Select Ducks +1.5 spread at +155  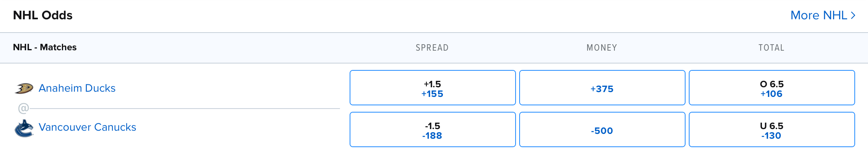tap(432, 88)
